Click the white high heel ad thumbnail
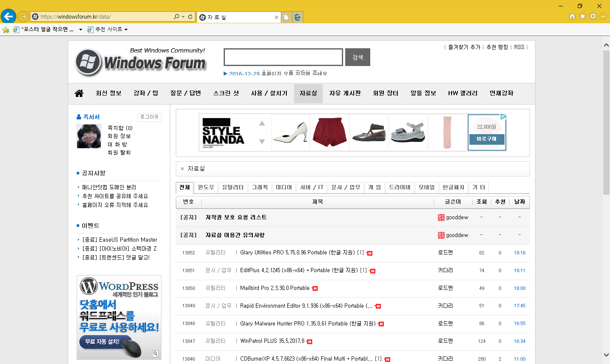 [x=290, y=132]
